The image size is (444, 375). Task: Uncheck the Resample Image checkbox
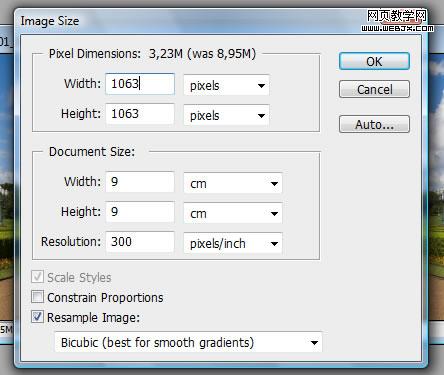37,317
